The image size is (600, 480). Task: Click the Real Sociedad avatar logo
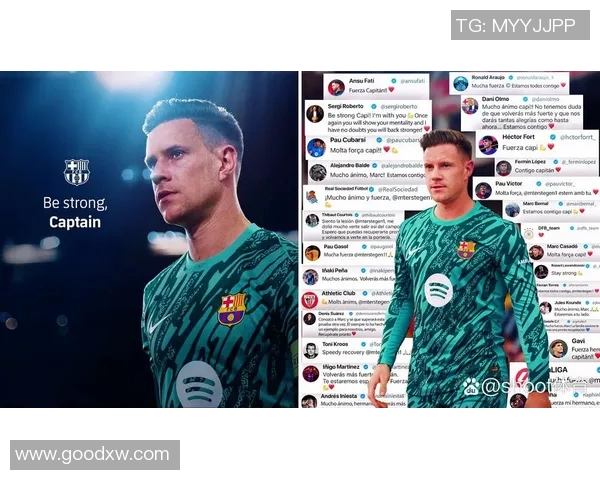(311, 197)
